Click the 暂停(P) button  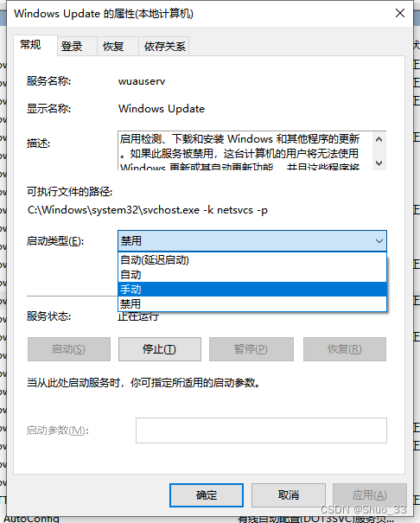pos(251,349)
